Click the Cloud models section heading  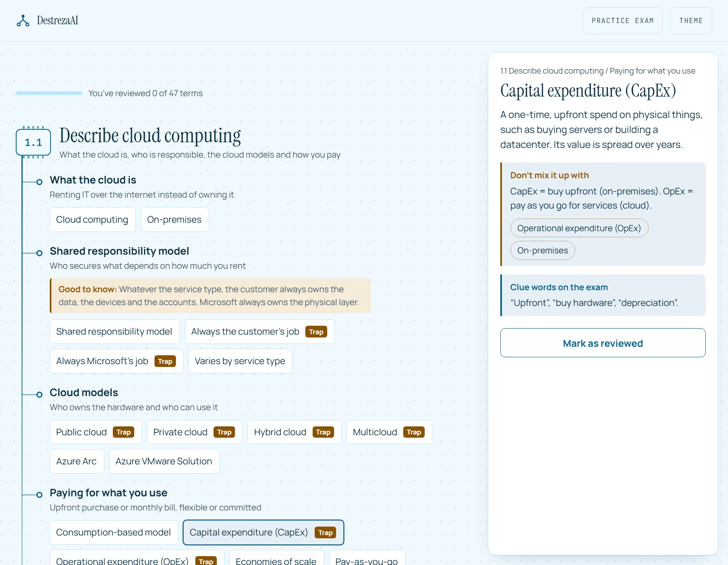click(x=84, y=392)
